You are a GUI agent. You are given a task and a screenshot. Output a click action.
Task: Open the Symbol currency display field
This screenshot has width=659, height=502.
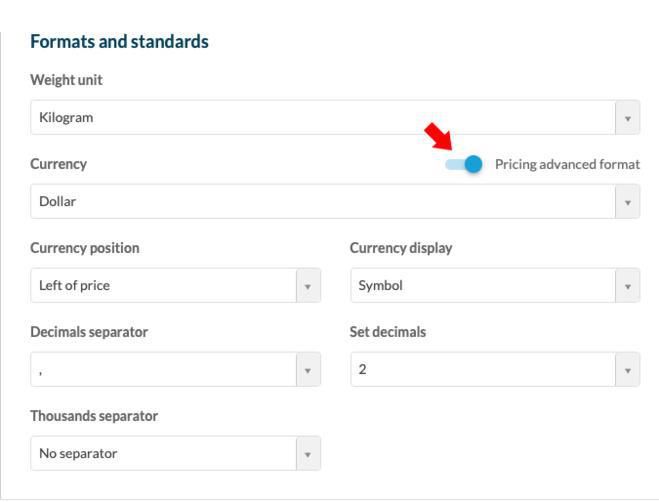(482, 286)
